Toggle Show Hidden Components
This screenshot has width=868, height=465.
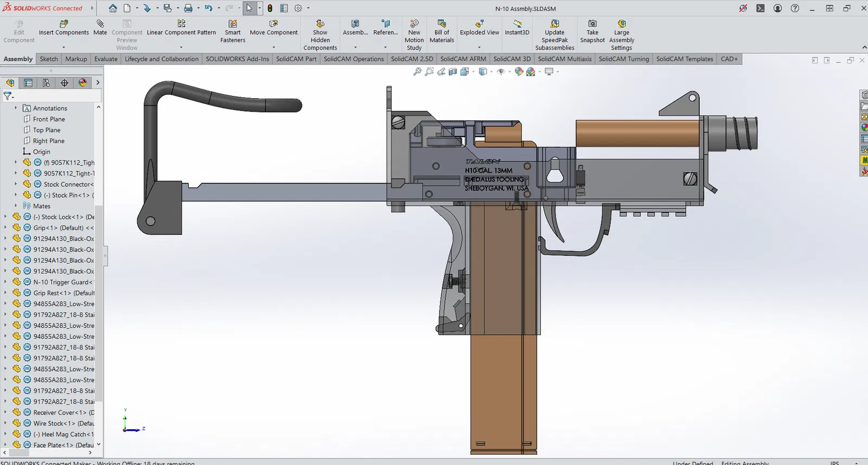point(320,24)
